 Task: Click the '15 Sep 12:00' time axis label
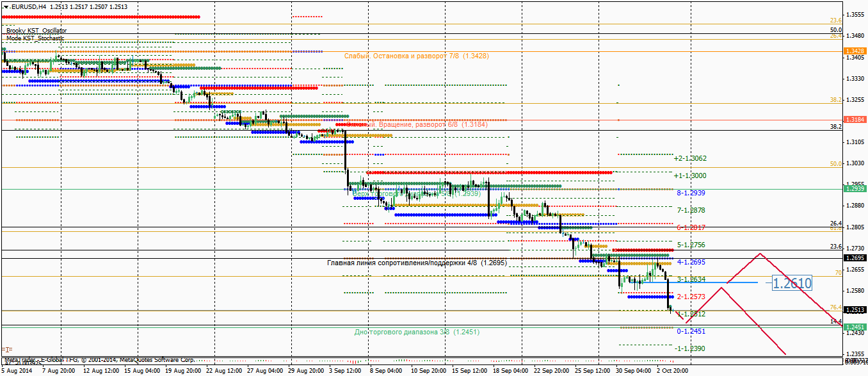click(x=469, y=371)
